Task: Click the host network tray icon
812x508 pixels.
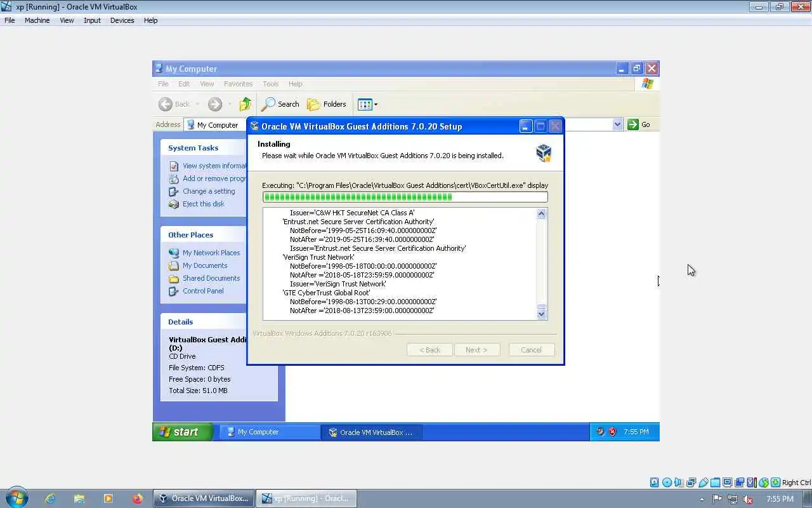Action: [x=733, y=499]
